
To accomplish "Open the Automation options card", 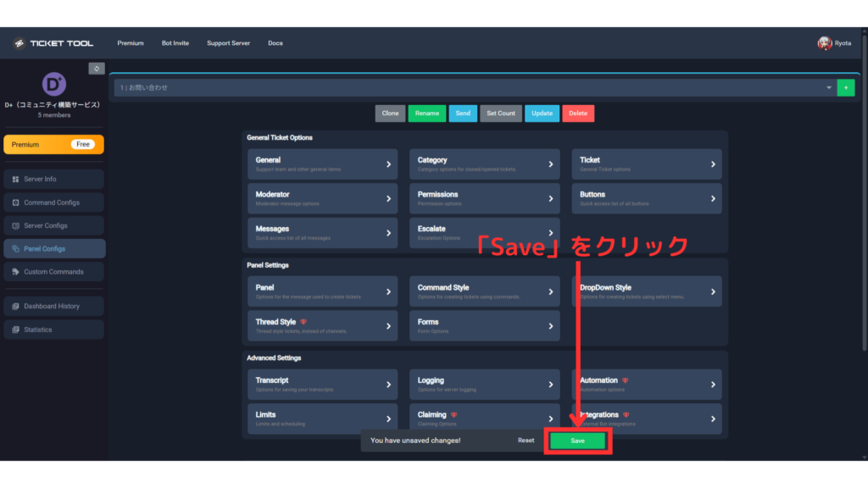I will [x=647, y=385].
